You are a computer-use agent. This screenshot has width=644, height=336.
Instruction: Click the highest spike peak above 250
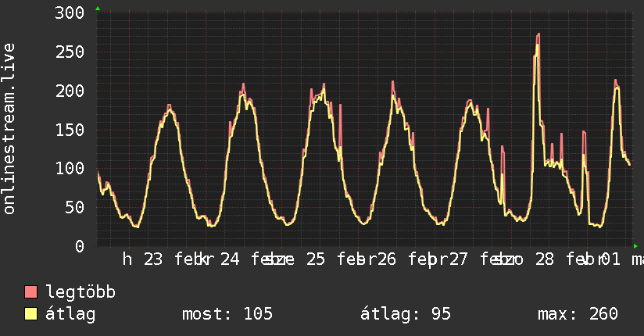[538, 34]
